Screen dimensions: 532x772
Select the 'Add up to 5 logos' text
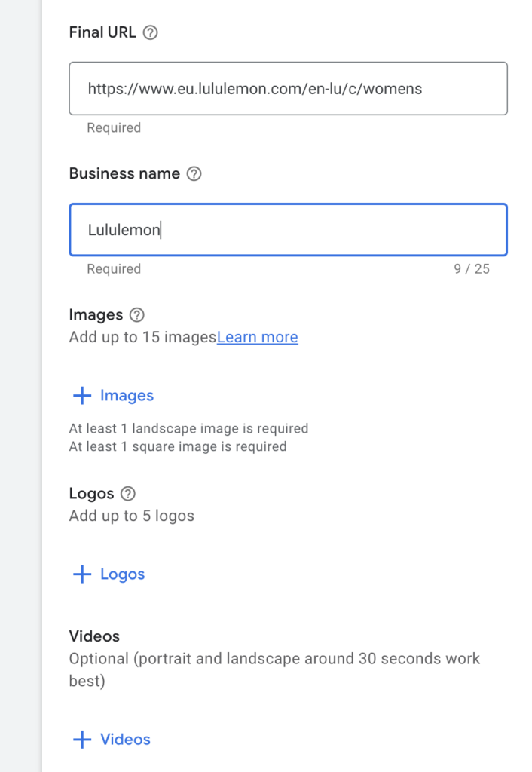131,516
